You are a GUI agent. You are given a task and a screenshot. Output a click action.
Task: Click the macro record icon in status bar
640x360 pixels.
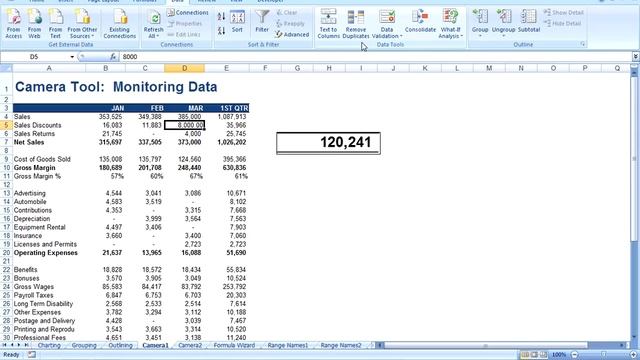tap(31, 355)
